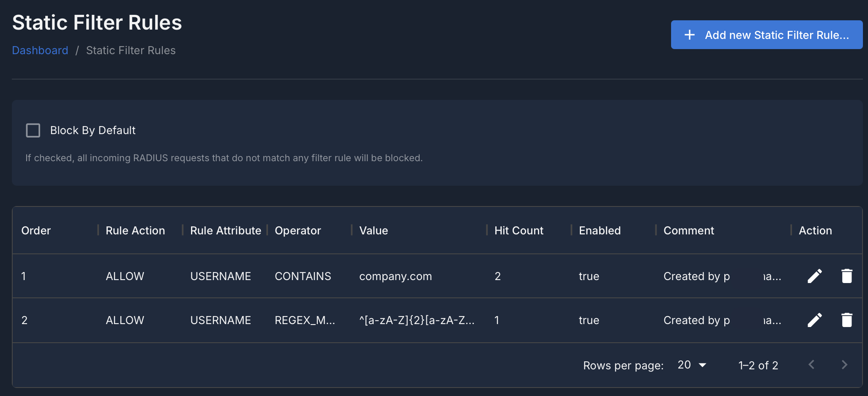Edit the regex filter rule in row 2
The image size is (868, 396).
pos(814,320)
